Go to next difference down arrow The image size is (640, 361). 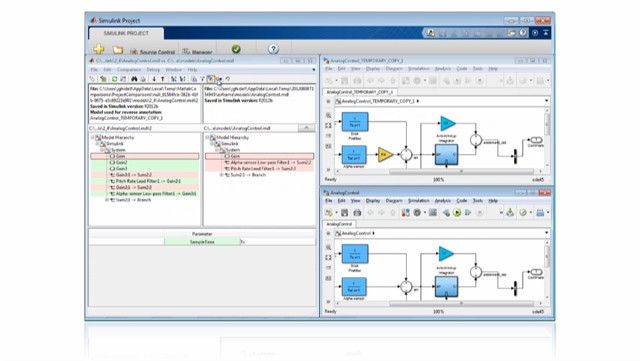pyautogui.click(x=154, y=79)
